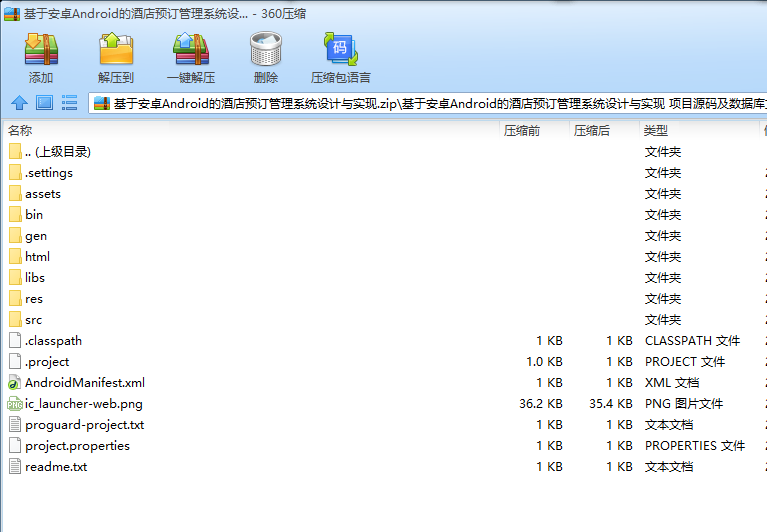Select the 'src' folder name

pyautogui.click(x=33, y=320)
